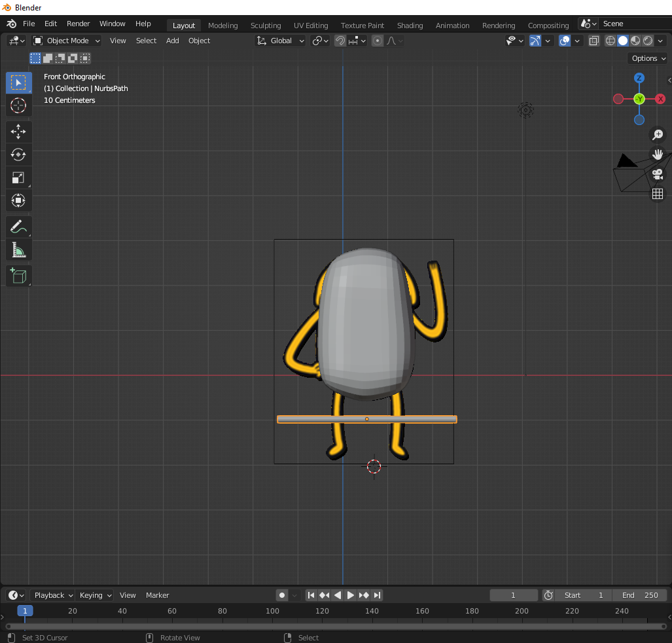The image size is (672, 643).
Task: Jump to previous keyframe
Action: pos(325,595)
